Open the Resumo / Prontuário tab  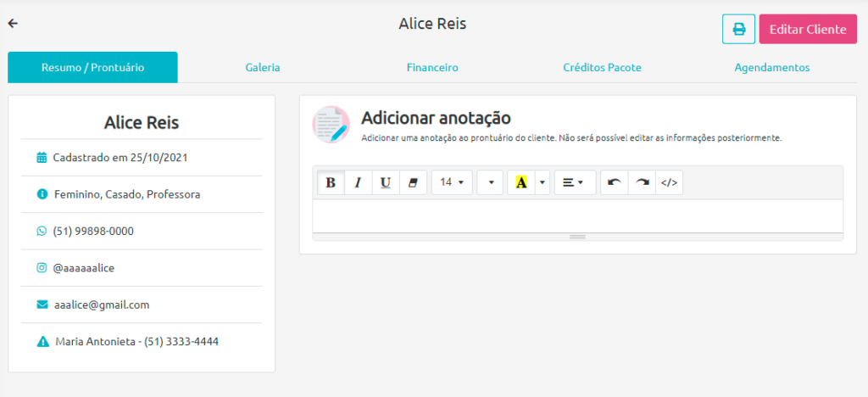(x=92, y=68)
